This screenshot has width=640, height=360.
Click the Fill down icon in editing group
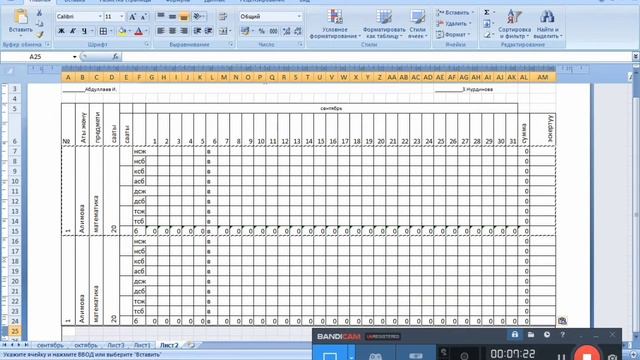coord(487,24)
